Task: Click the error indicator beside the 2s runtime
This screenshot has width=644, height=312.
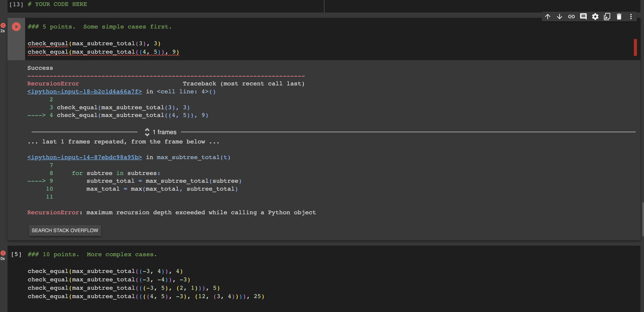Action: (3, 25)
